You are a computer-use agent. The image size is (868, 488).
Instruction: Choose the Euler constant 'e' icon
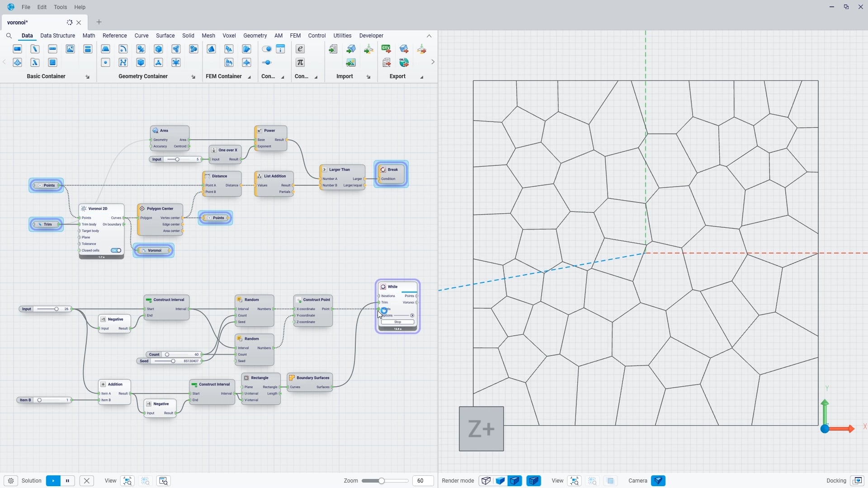pyautogui.click(x=300, y=49)
